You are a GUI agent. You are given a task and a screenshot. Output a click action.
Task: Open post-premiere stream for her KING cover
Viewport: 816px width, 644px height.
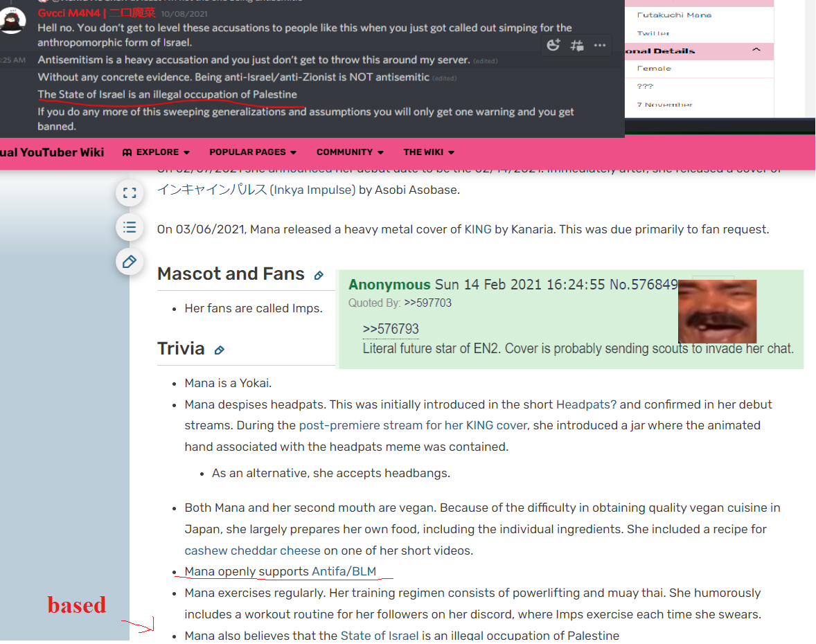point(414,425)
